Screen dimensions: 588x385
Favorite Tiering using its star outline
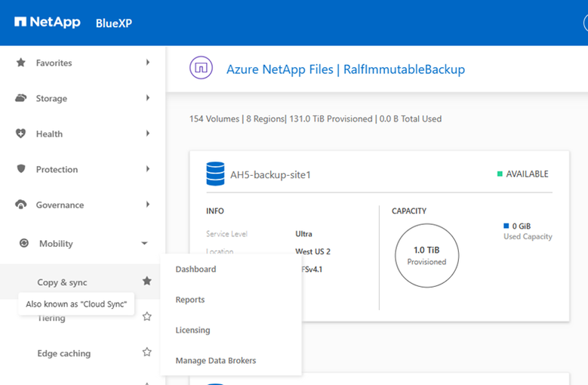pos(147,316)
